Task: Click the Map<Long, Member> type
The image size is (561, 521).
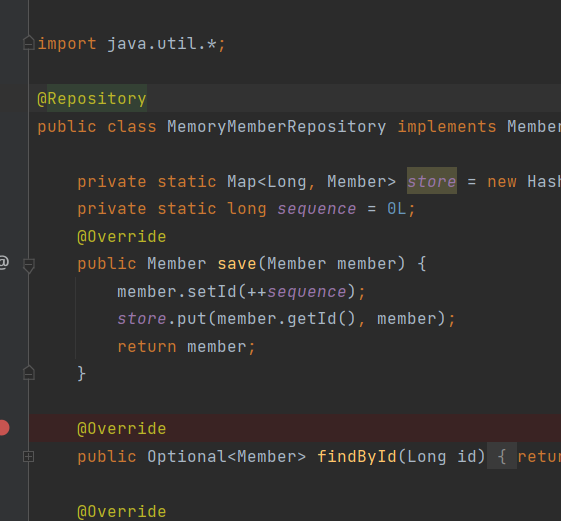Action: point(311,181)
